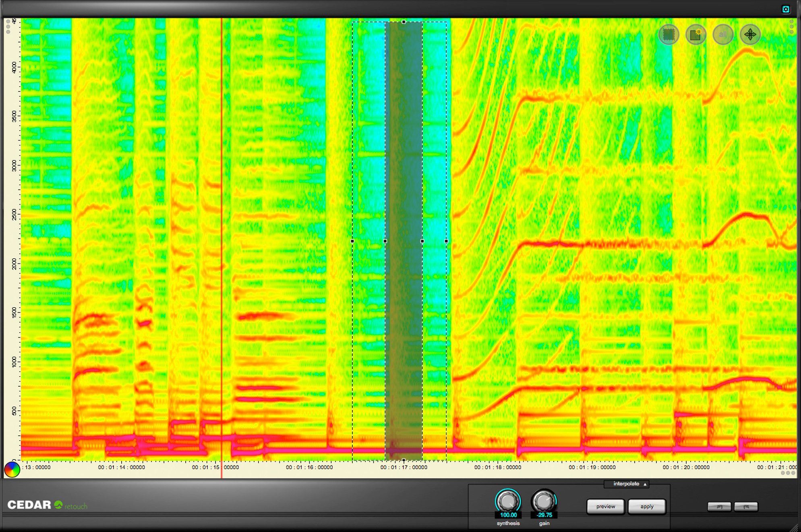Click the three vertical dots under the gear
Viewport: 801px width, 532px height.
pyautogui.click(x=791, y=27)
